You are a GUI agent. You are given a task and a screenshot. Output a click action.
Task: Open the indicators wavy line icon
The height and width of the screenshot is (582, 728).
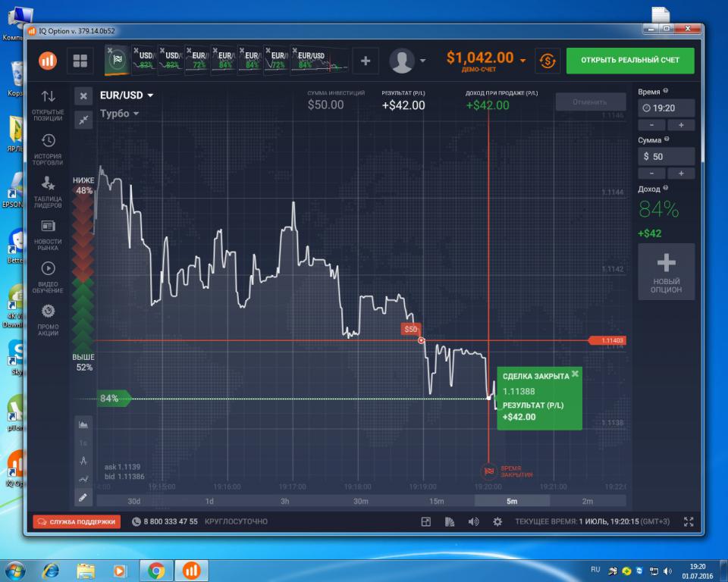click(83, 479)
